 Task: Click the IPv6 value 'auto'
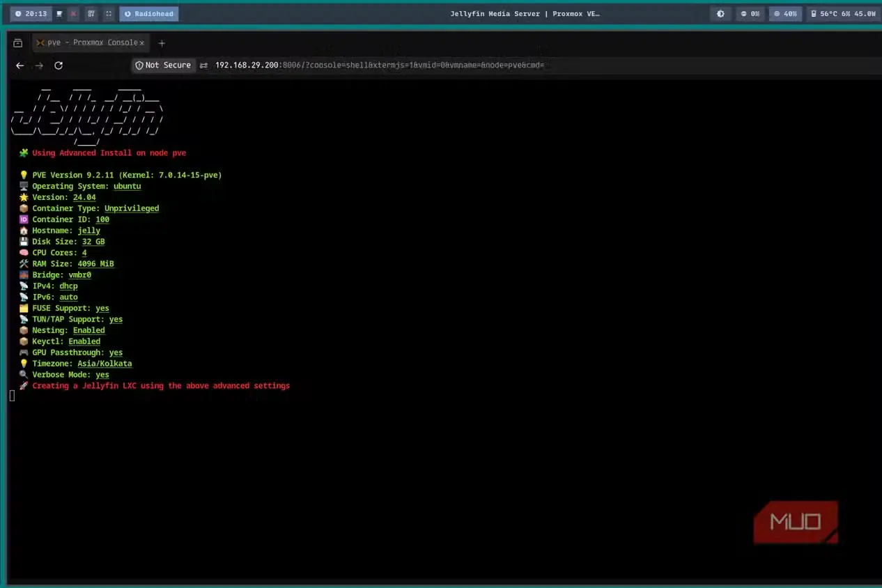coord(68,297)
